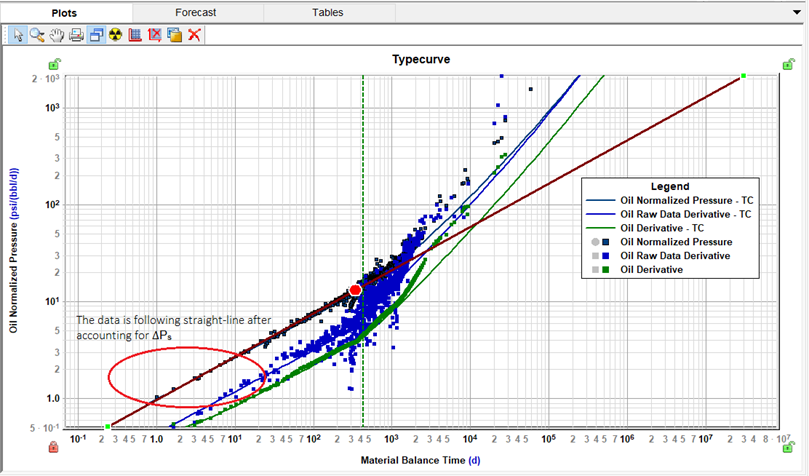Click the Oil Normalized Pressure axis label

14,277
